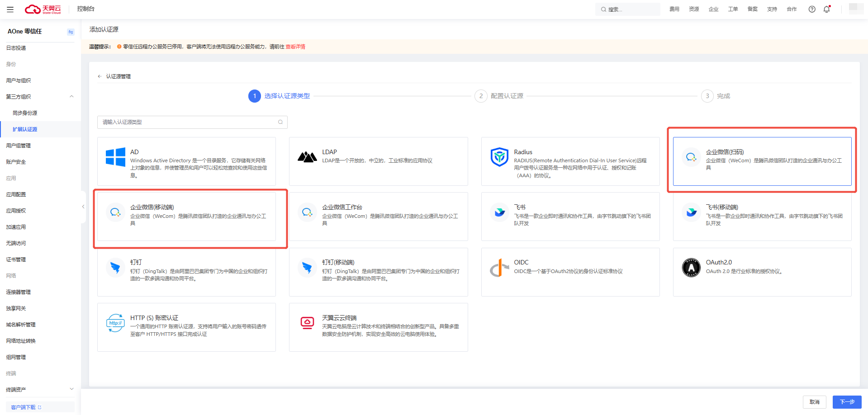Click step 1 选择认证源类型
The image size is (868, 415).
(279, 96)
